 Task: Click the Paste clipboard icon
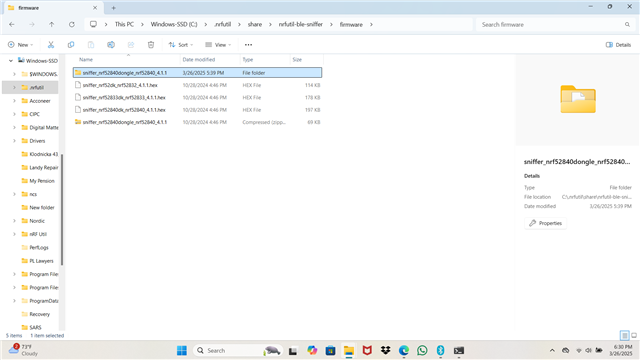[91, 45]
